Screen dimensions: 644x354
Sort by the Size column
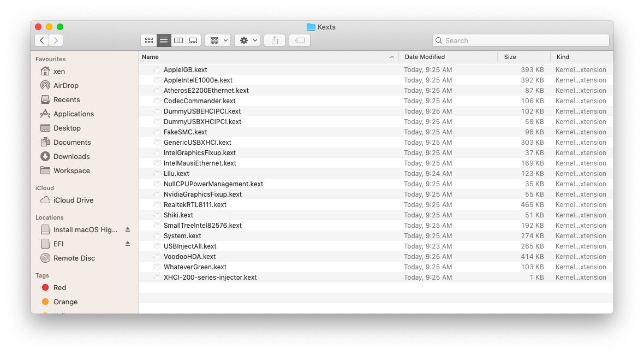[x=510, y=57]
